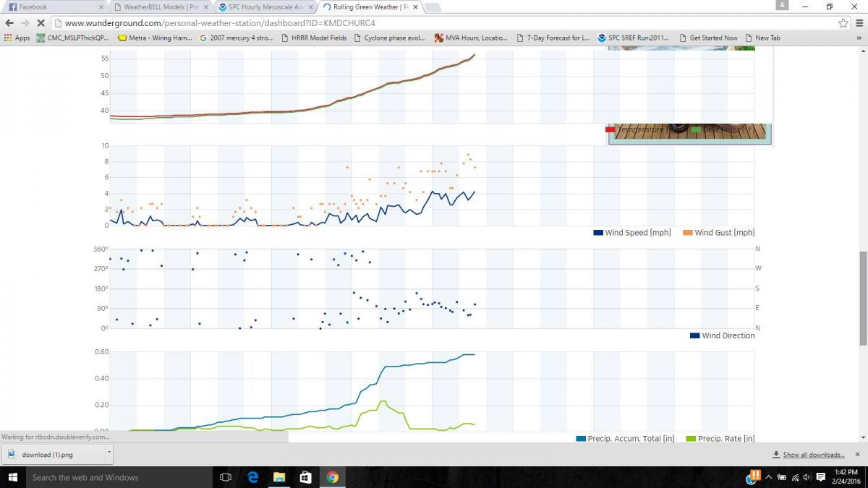Open the 2007 mercury 4 stro bookmark
Viewport: 868px width, 488px height.
[x=237, y=38]
